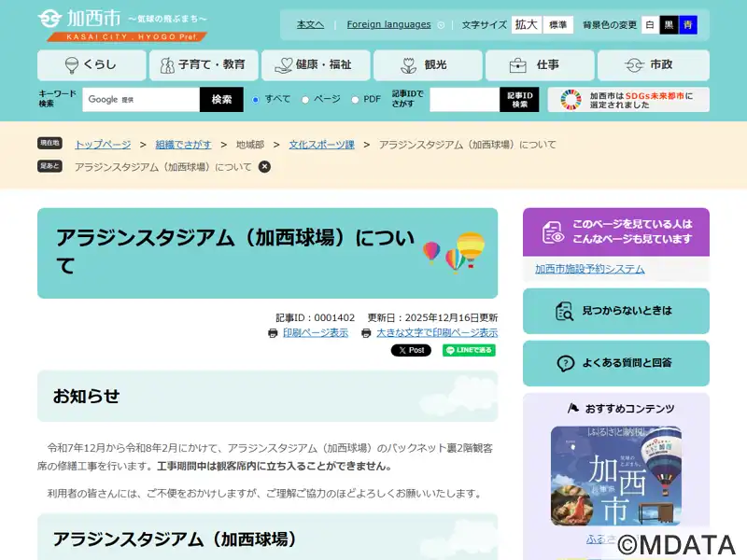Open the 観光 menu tab
Image resolution: width=747 pixels, height=560 pixels.
[x=428, y=65]
